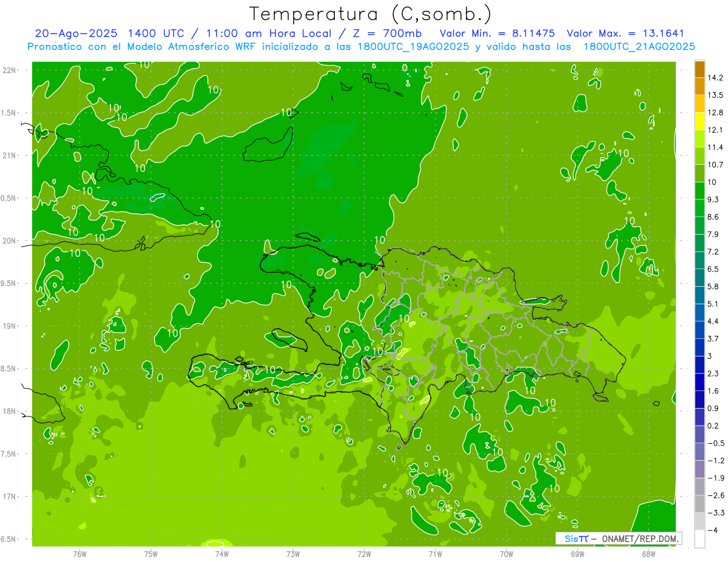This screenshot has height=562, width=728.
Task: Click the 12.8 colorbar value
Action: pyautogui.click(x=715, y=113)
